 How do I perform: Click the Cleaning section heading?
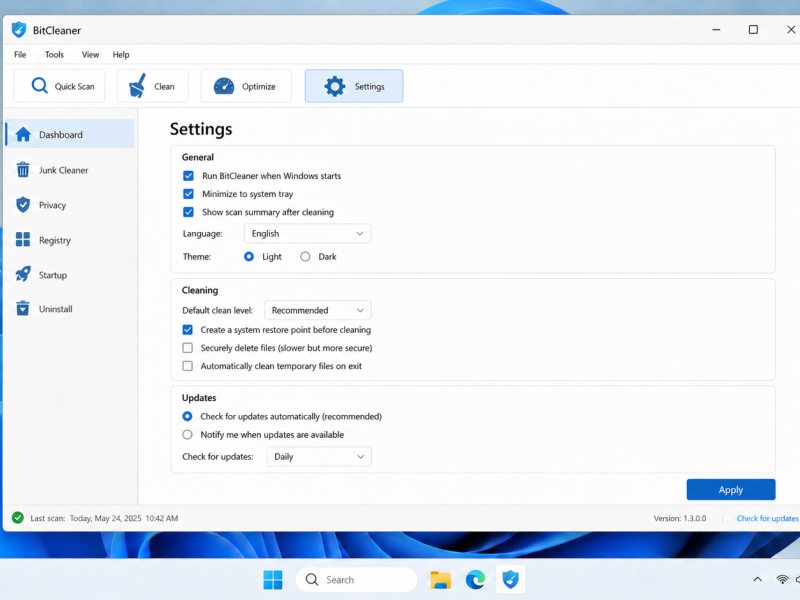[200, 290]
